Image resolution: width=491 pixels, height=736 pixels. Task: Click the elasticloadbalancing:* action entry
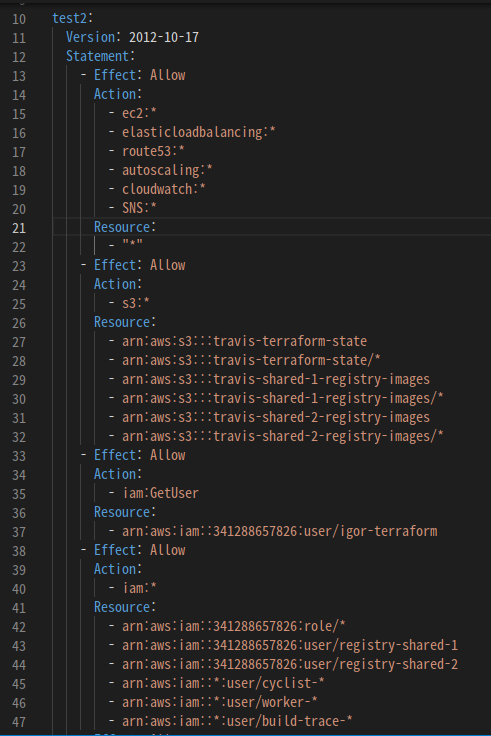[199, 132]
